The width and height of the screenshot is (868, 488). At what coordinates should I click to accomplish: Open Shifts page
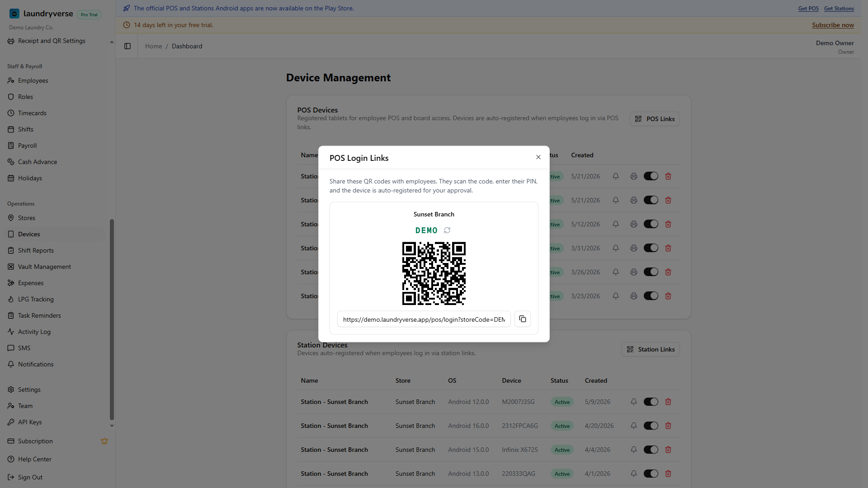point(54,129)
